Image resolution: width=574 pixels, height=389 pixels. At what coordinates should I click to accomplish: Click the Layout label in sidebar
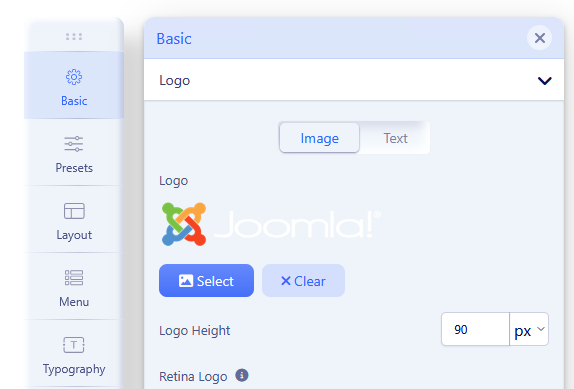(x=74, y=235)
